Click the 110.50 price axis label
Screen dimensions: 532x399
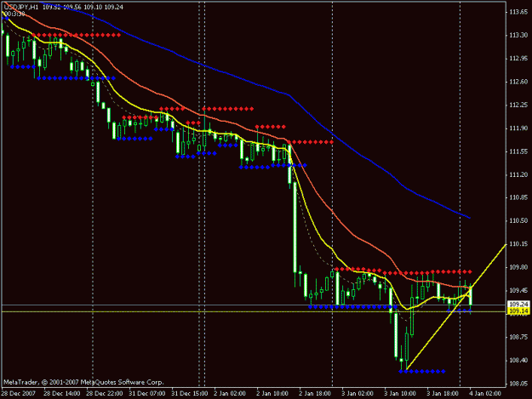point(518,220)
